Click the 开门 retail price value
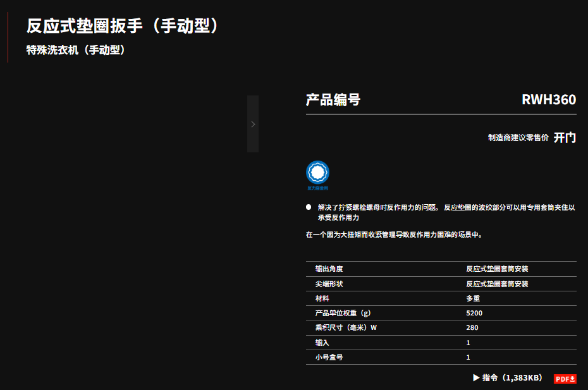 565,137
